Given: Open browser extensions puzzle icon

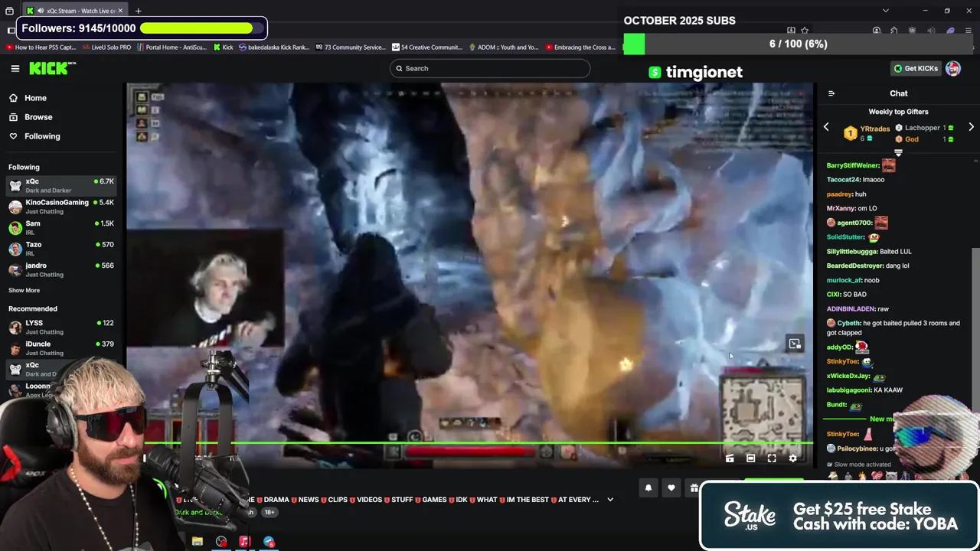Looking at the screenshot, I should tap(893, 31).
